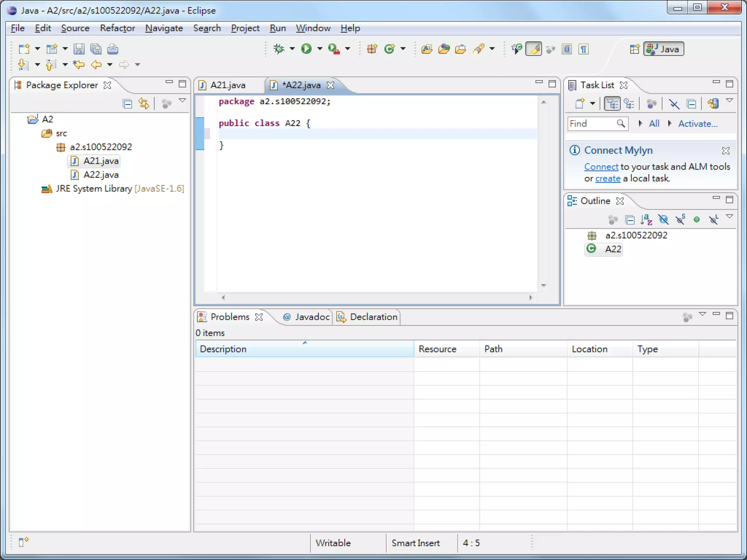Click the Debug bug icon
This screenshot has height=560, width=747.
pos(279,49)
